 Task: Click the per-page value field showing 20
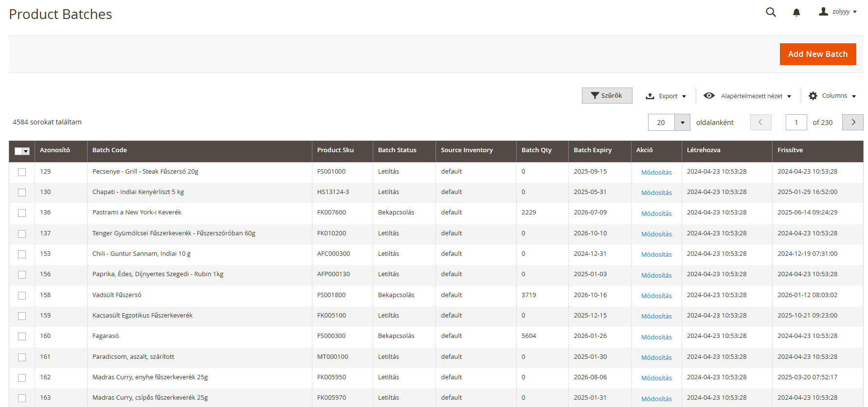point(661,123)
